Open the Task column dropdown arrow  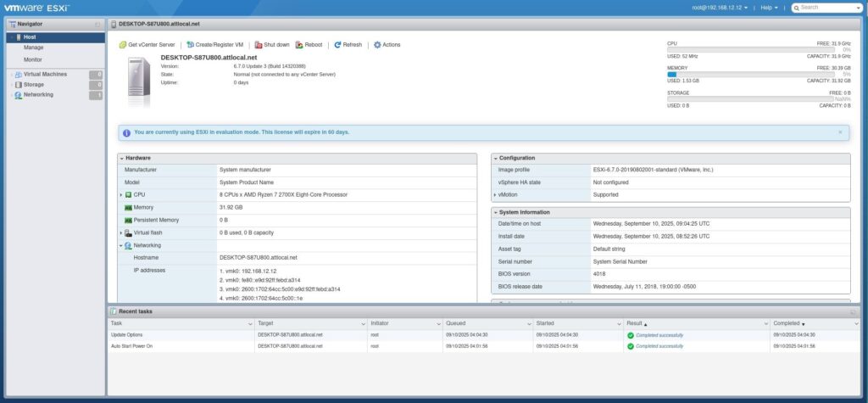pos(250,324)
